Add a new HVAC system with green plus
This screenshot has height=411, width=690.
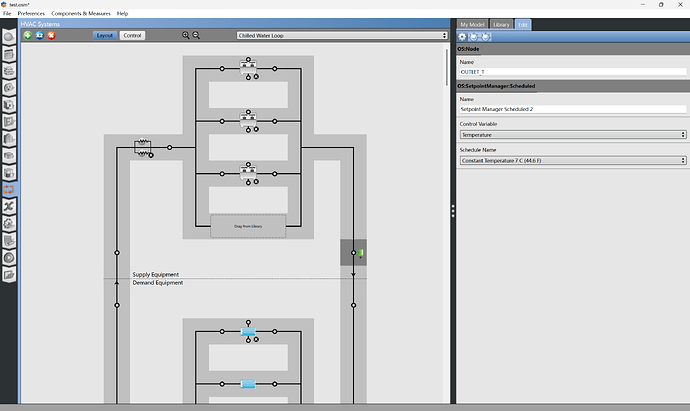point(28,35)
